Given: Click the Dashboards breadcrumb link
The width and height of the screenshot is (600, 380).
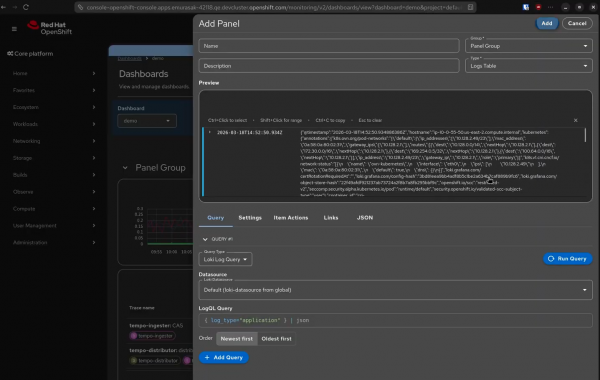Looking at the screenshot, I should pyautogui.click(x=129, y=58).
